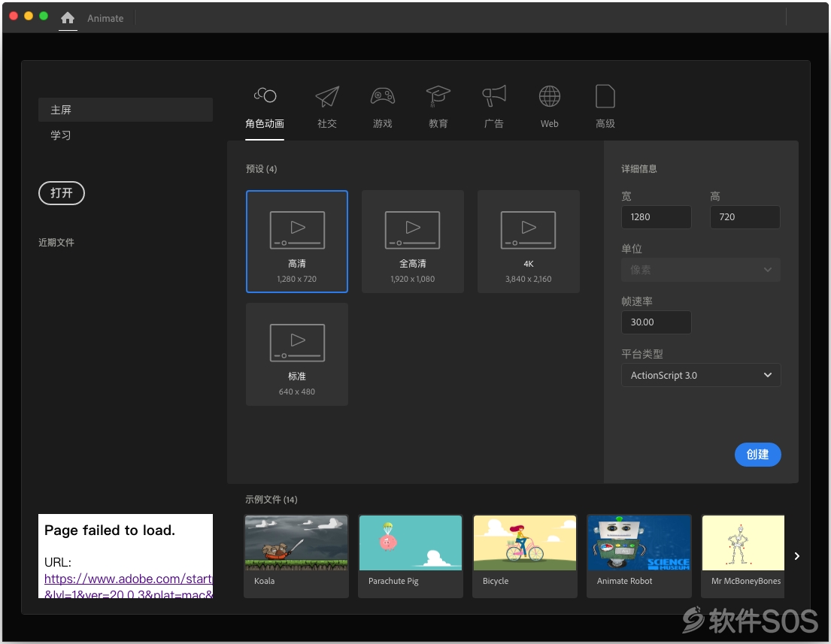
Task: Select 学习 in the sidebar
Action: coord(60,135)
